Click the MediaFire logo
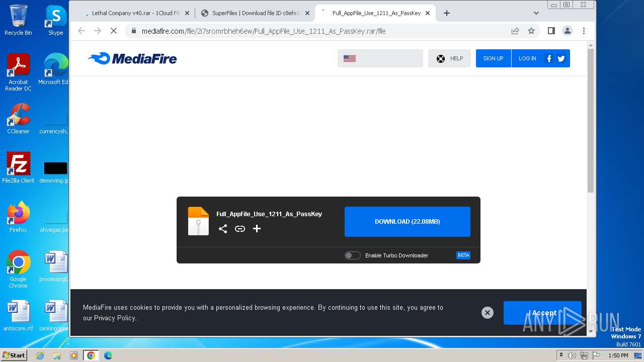 [132, 59]
